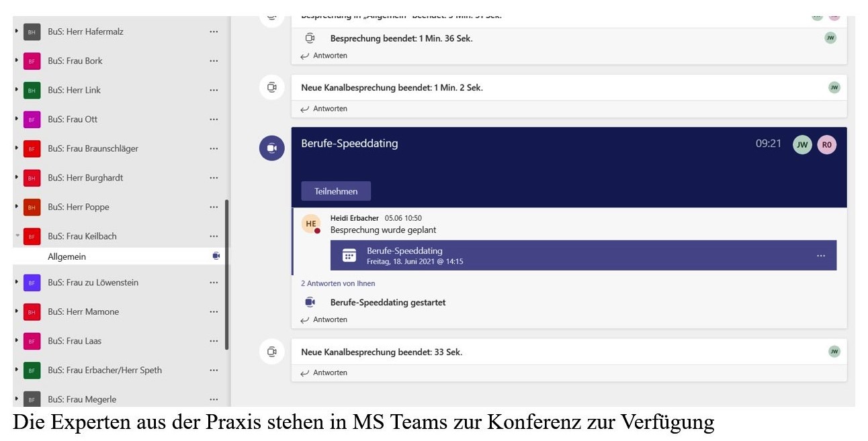Screen dimensions: 868x441
Task: Expand the BuS: Frau zu Löwenstein team
Action: pos(17,283)
